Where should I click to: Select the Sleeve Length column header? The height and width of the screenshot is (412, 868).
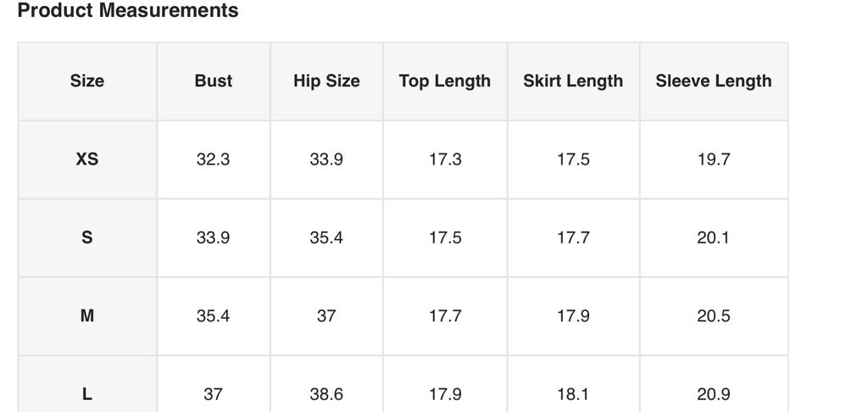[714, 81]
